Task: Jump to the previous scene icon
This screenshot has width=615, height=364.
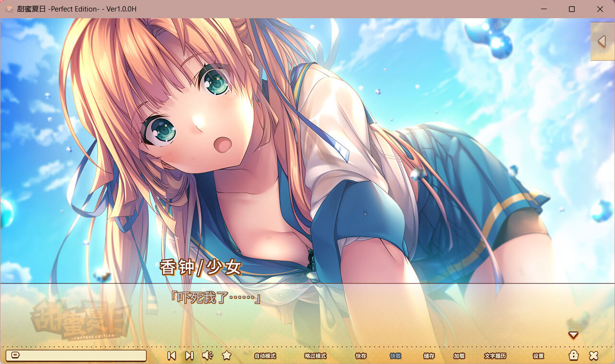Action: click(x=171, y=355)
